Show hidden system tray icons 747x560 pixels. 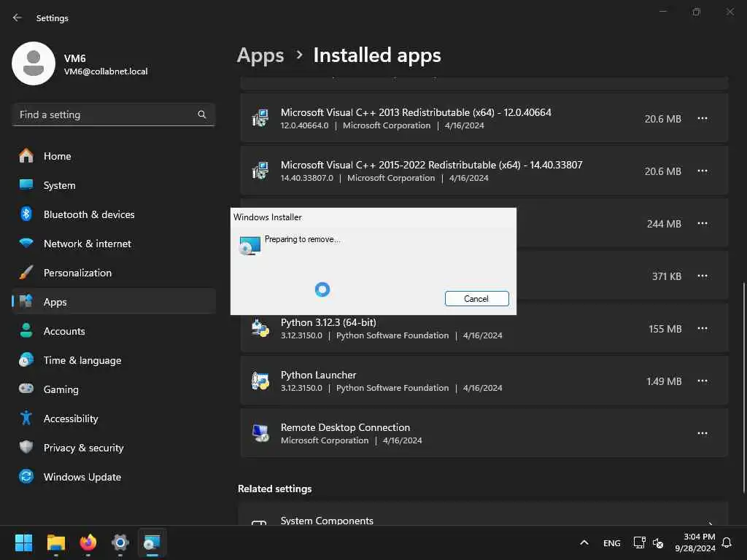point(584,542)
